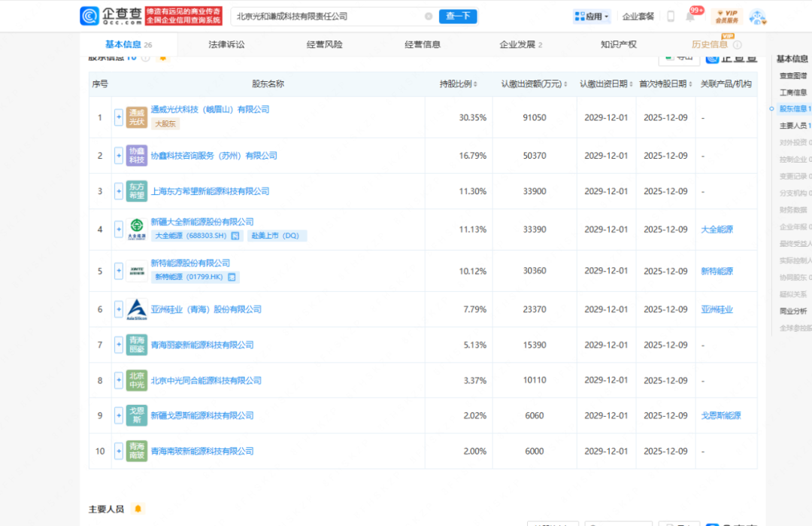Switch to the 法律诉讼 tab
The image size is (812, 526).
click(226, 44)
